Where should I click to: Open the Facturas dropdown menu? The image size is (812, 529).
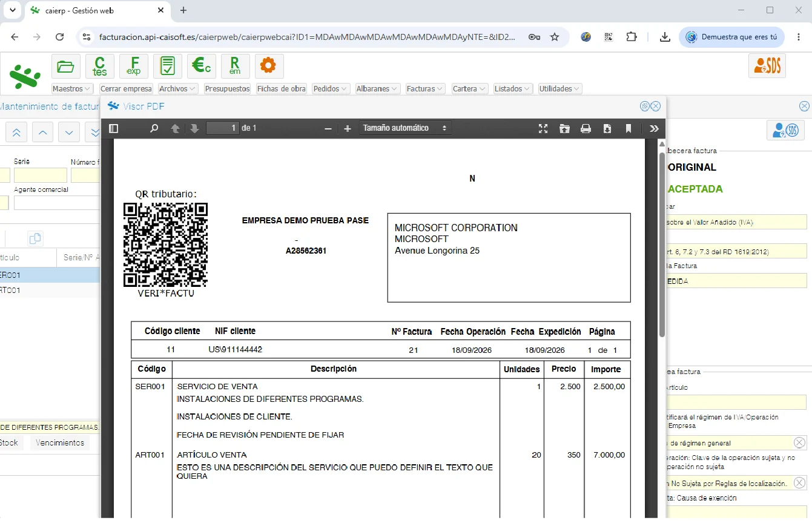[x=426, y=88]
